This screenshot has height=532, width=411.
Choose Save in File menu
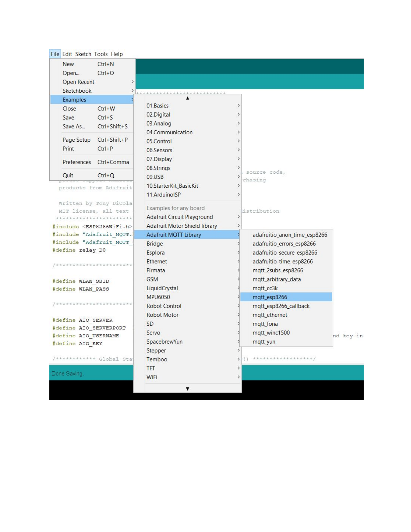(x=92, y=118)
